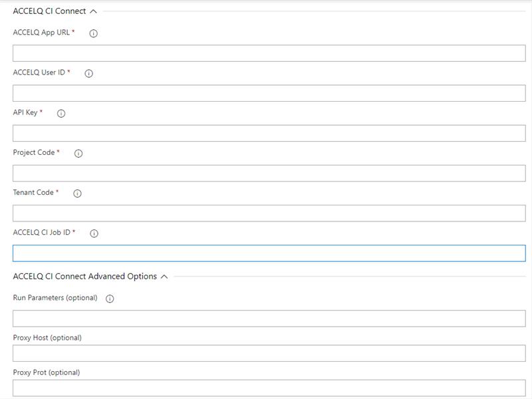View Run Parameters info tooltip
This screenshot has height=399, width=532.
coord(110,299)
